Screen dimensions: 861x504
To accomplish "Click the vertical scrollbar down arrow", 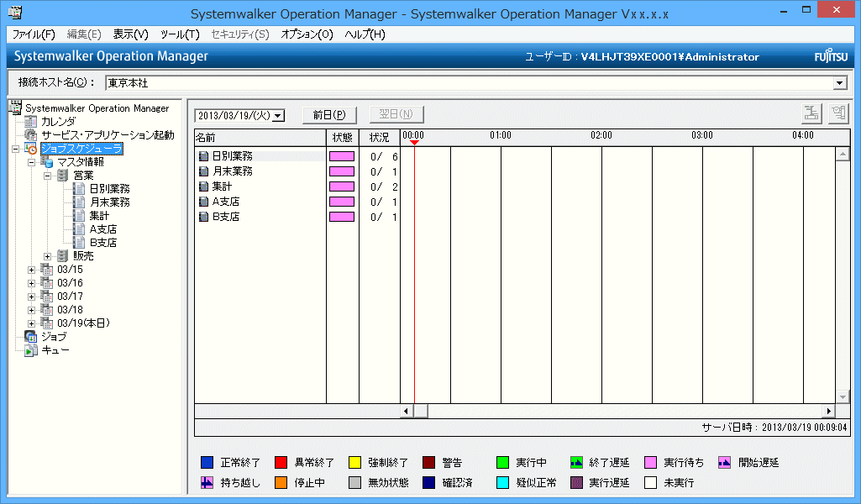I will point(843,396).
